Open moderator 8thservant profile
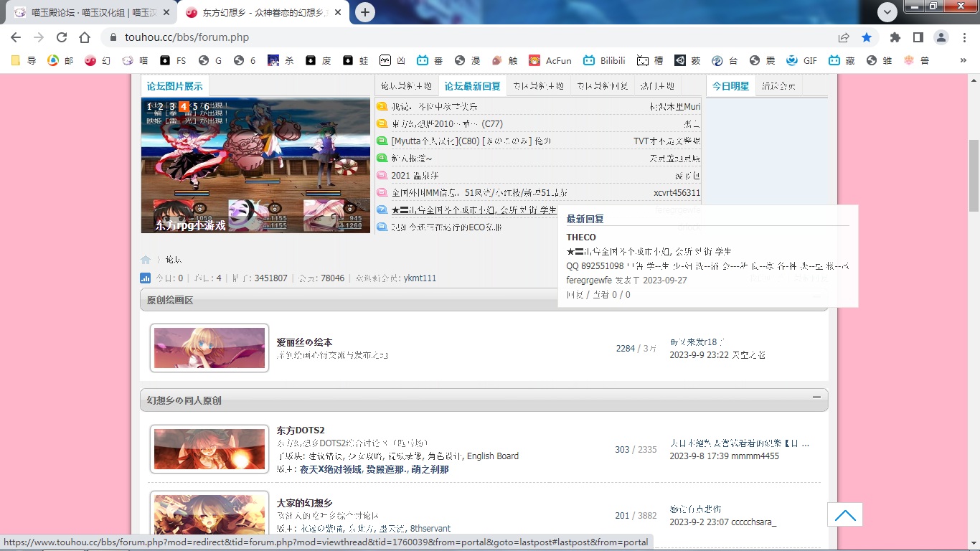Viewport: 980px width, 551px height. coord(431,529)
